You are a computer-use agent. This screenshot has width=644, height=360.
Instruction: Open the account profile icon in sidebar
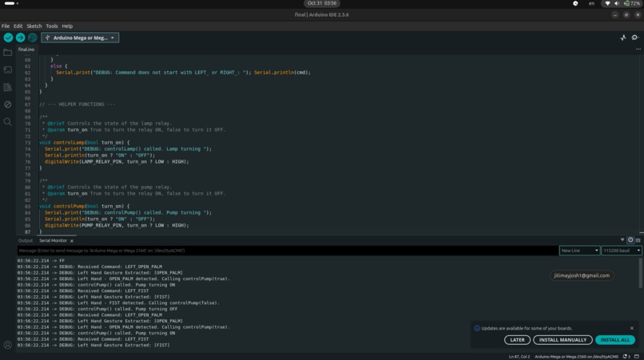coord(7,345)
